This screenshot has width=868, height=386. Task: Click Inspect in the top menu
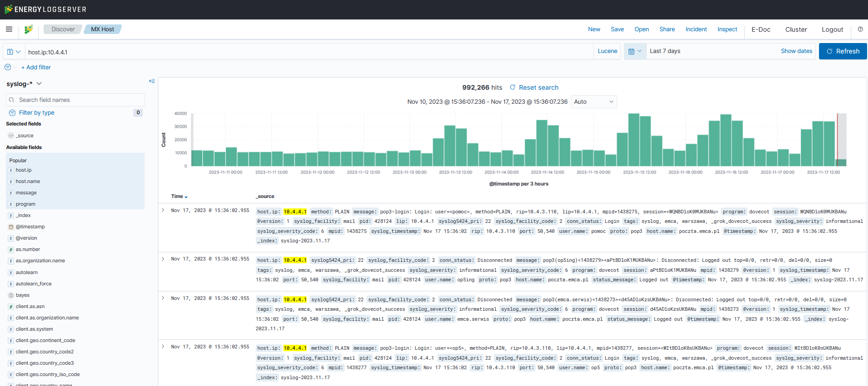point(727,29)
